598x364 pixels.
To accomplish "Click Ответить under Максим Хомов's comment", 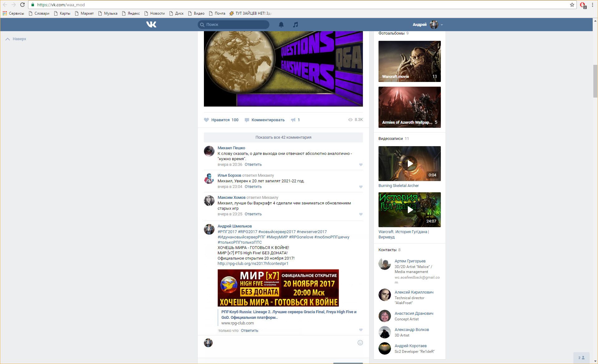I will [253, 214].
